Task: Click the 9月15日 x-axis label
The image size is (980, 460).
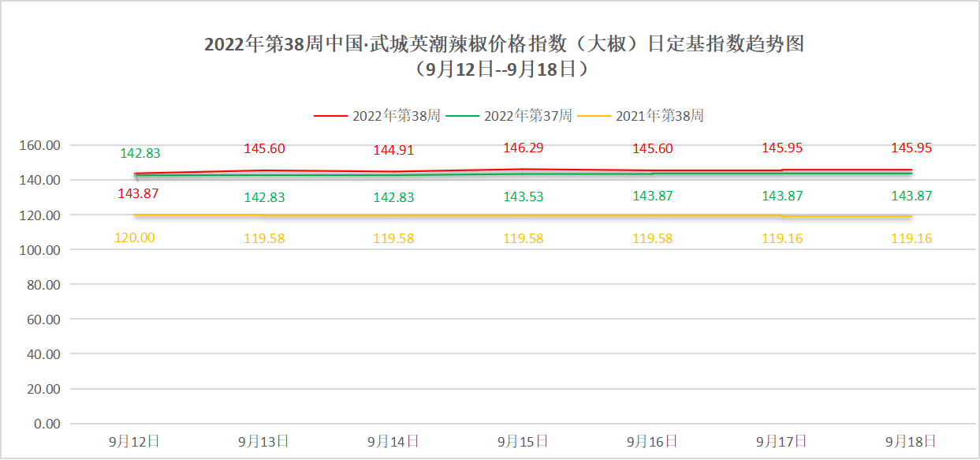Action: pyautogui.click(x=524, y=441)
